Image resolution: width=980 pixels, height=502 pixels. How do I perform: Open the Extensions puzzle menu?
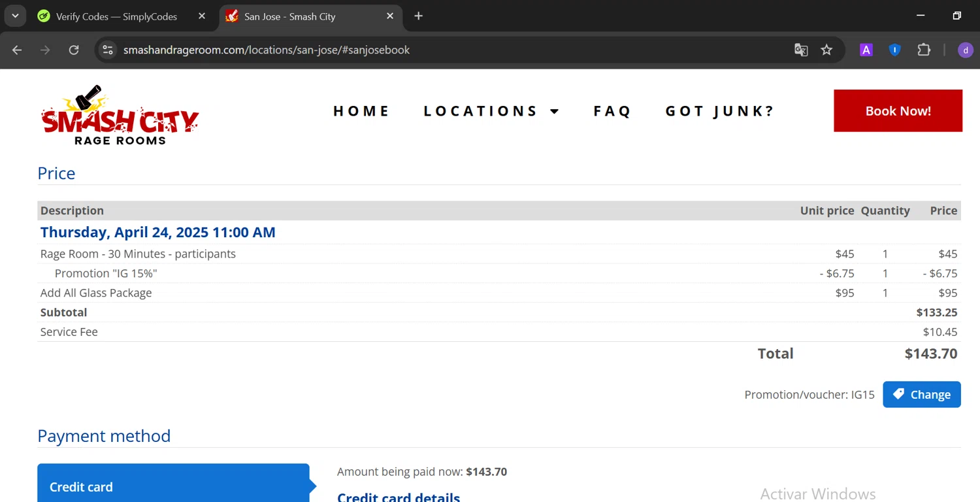924,50
